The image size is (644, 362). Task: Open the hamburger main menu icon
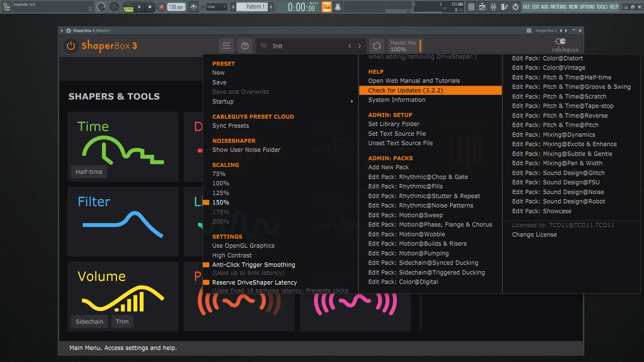point(226,46)
